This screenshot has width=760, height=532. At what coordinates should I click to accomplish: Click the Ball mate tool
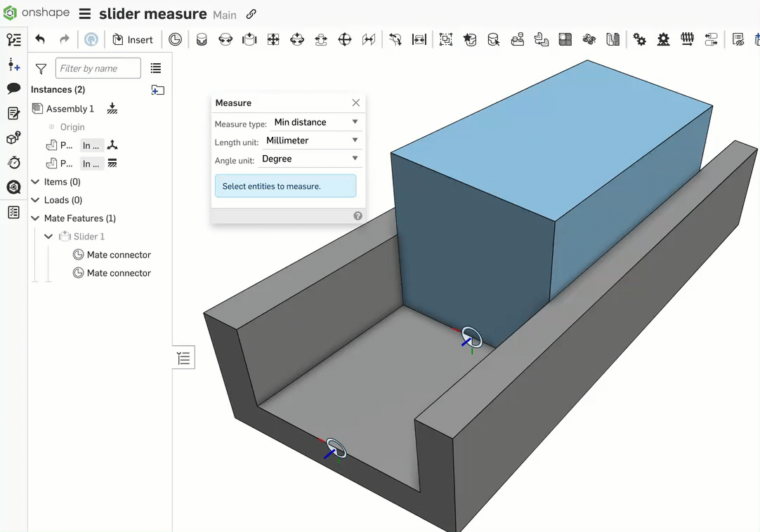345,39
